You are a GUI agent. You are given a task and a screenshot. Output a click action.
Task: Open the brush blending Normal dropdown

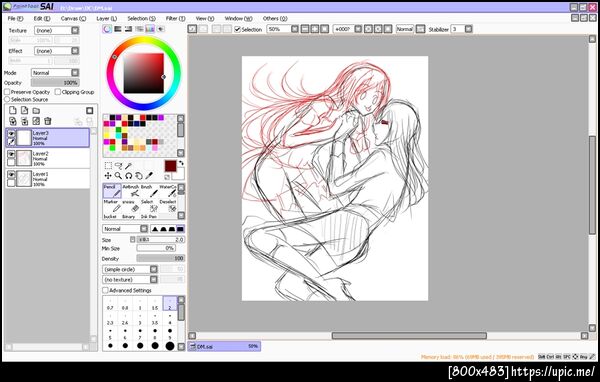point(125,229)
